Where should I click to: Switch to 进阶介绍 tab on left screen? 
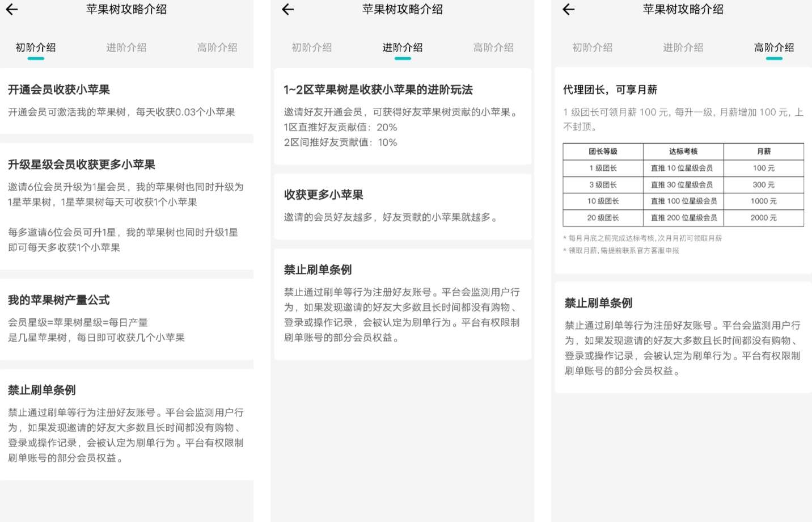126,48
